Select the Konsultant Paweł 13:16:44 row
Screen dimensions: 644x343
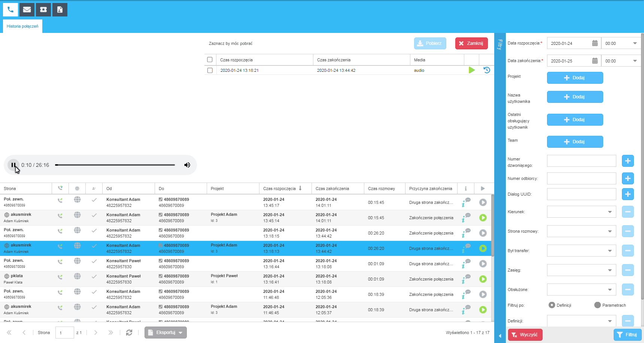[245, 264]
